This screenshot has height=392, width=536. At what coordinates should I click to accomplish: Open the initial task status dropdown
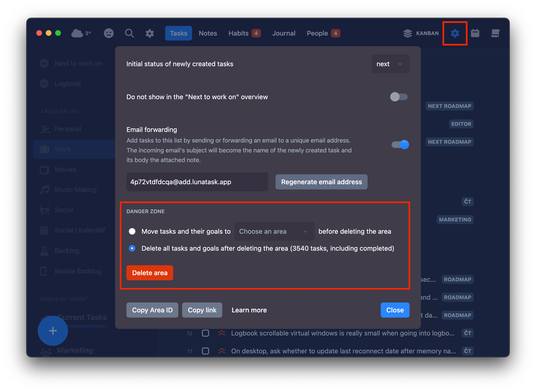tap(390, 64)
